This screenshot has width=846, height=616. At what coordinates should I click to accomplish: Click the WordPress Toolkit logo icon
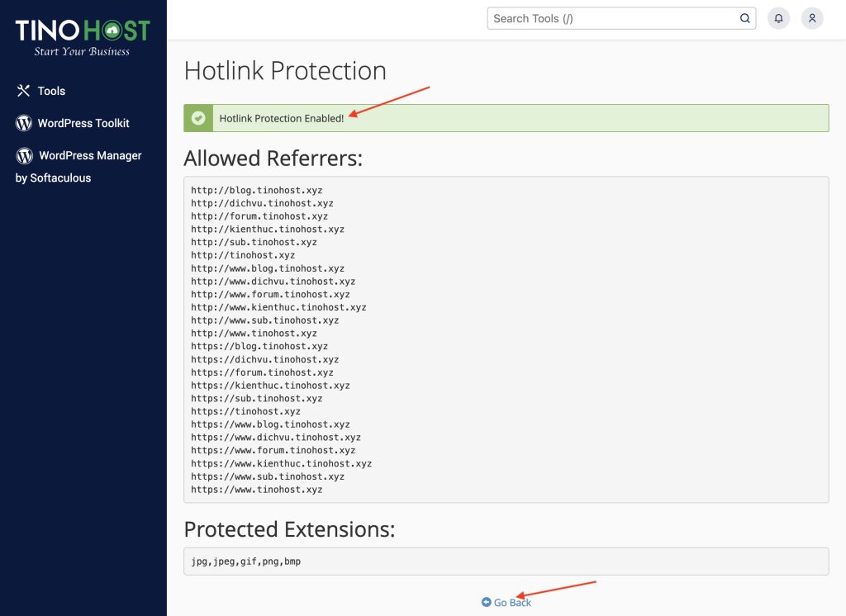click(24, 123)
